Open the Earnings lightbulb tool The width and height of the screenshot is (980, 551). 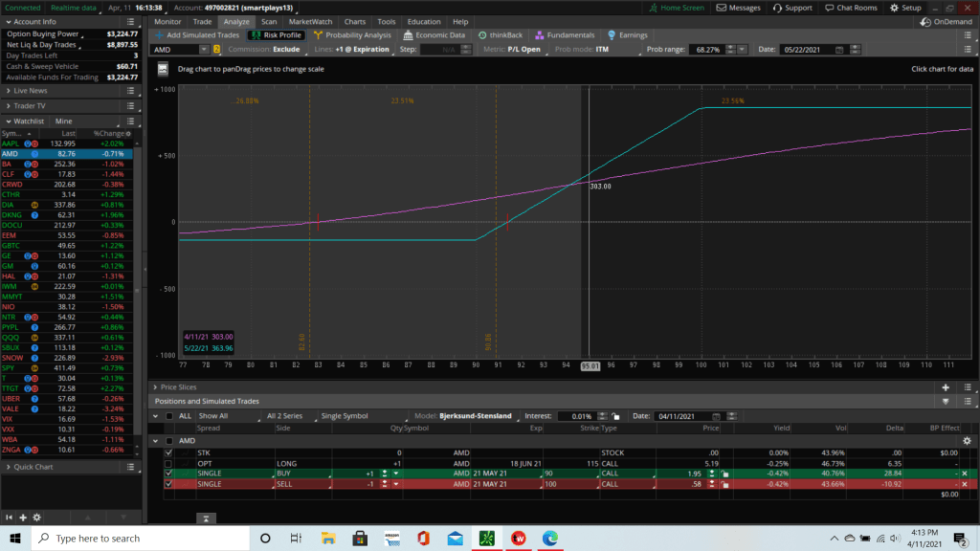pos(612,35)
